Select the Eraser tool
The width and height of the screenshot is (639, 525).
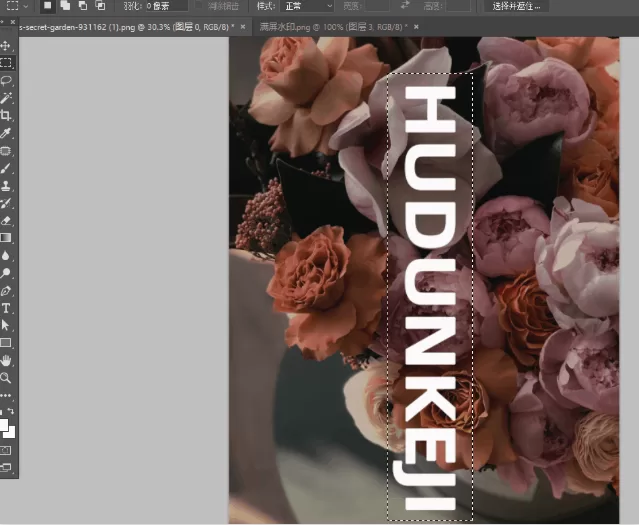point(6,221)
